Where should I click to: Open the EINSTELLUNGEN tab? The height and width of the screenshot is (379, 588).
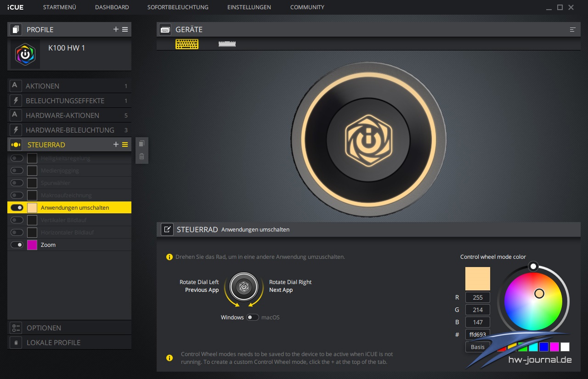coord(249,7)
